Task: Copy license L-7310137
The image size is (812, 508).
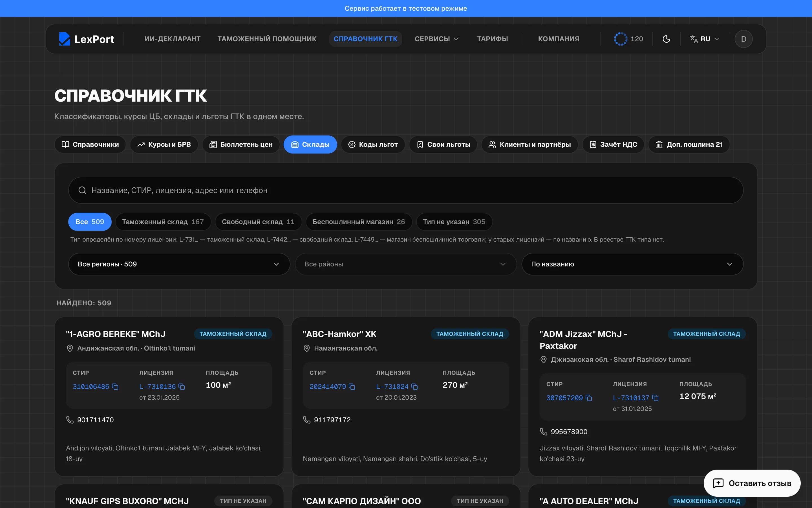Action: 655,398
